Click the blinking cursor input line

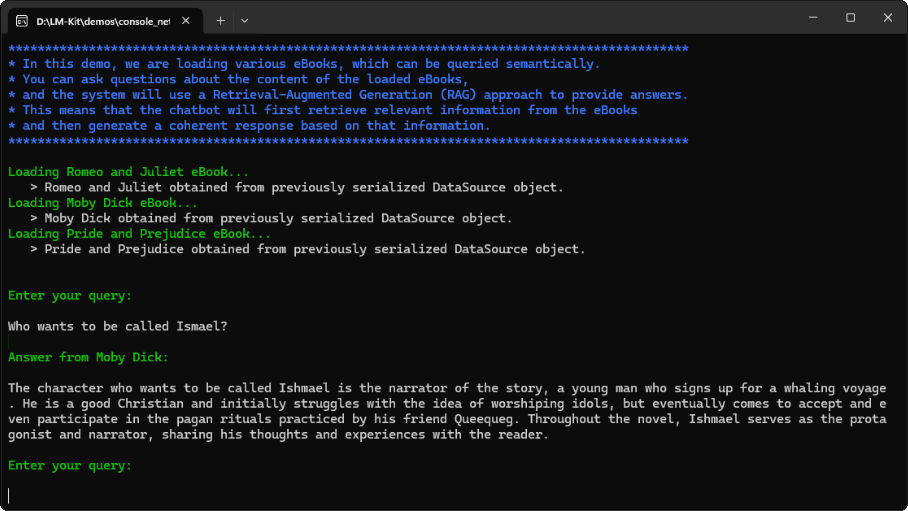[9, 496]
